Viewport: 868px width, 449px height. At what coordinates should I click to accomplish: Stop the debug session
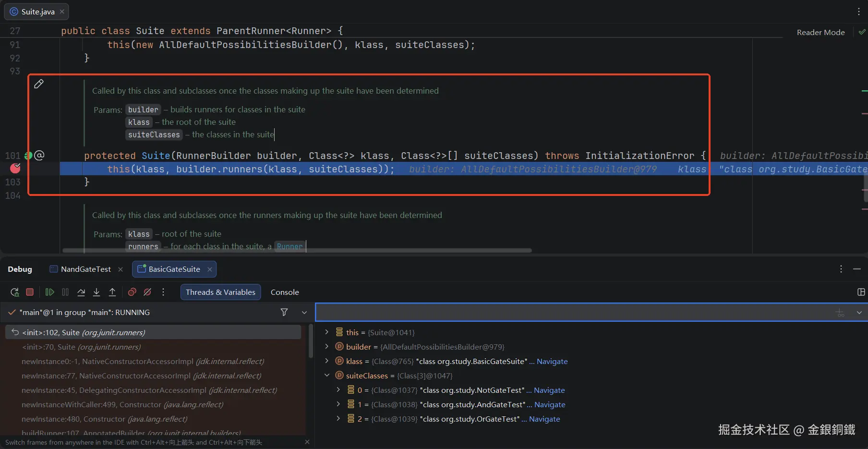pyautogui.click(x=30, y=292)
